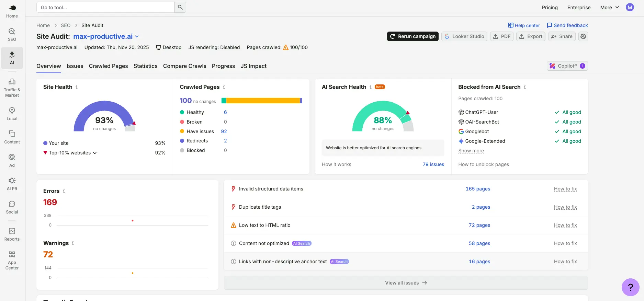The image size is (644, 301).
Task: Click Site Health info icon
Action: [x=77, y=87]
